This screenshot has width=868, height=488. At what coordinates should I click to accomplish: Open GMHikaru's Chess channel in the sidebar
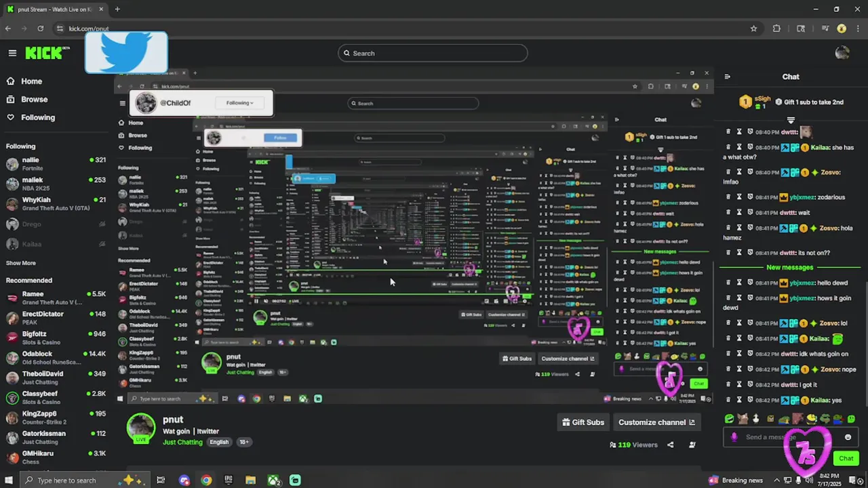(x=56, y=457)
